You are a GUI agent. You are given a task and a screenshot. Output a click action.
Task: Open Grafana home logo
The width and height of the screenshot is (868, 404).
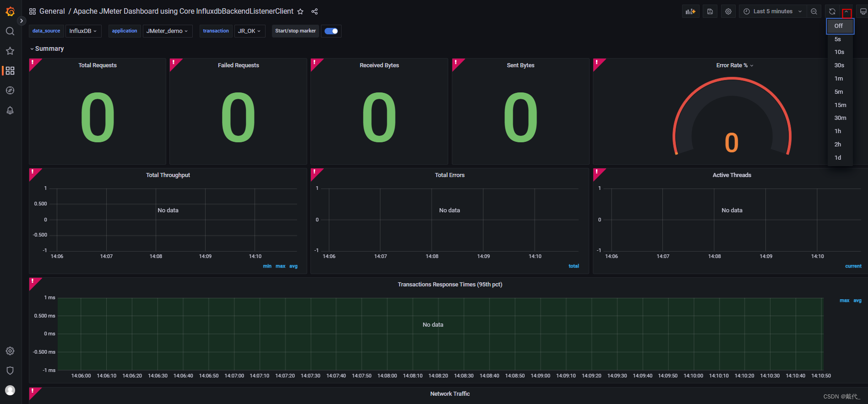tap(10, 11)
